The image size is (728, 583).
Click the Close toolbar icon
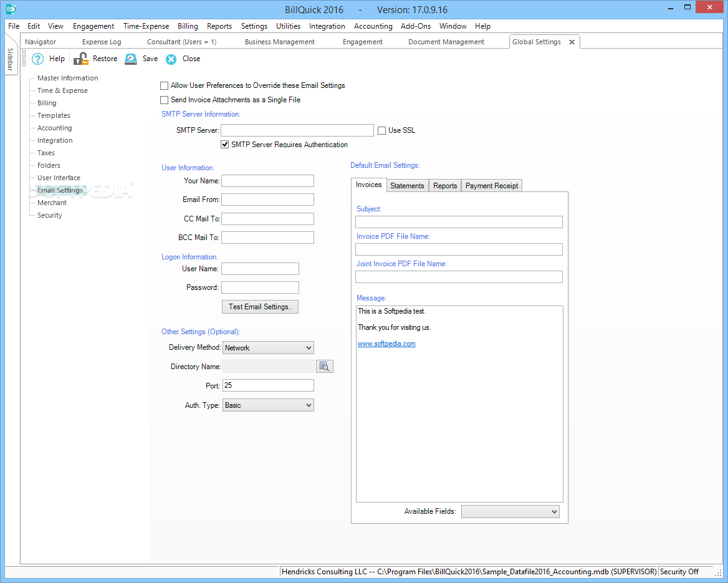(x=171, y=59)
